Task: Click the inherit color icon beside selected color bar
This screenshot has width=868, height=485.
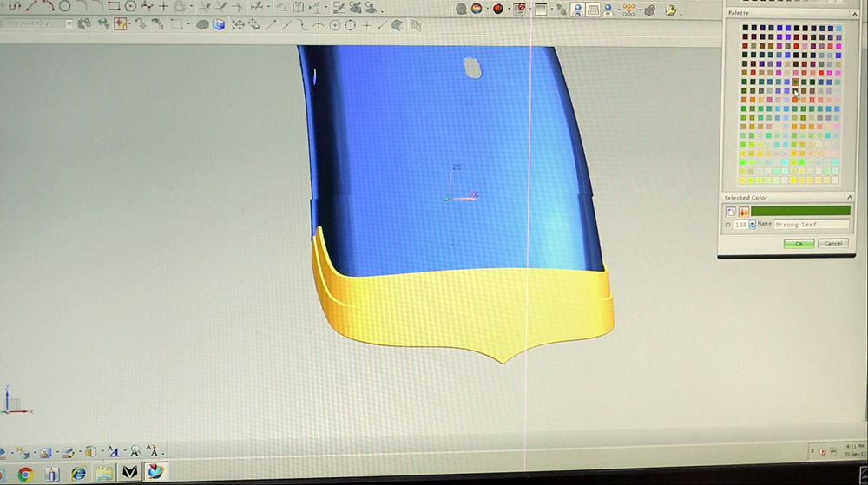Action: (744, 211)
